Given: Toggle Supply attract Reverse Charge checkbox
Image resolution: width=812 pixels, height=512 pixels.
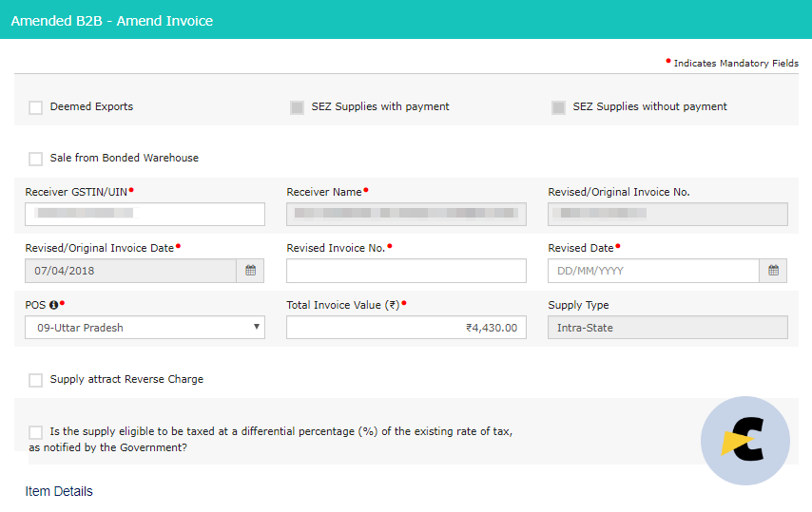Looking at the screenshot, I should tap(36, 380).
